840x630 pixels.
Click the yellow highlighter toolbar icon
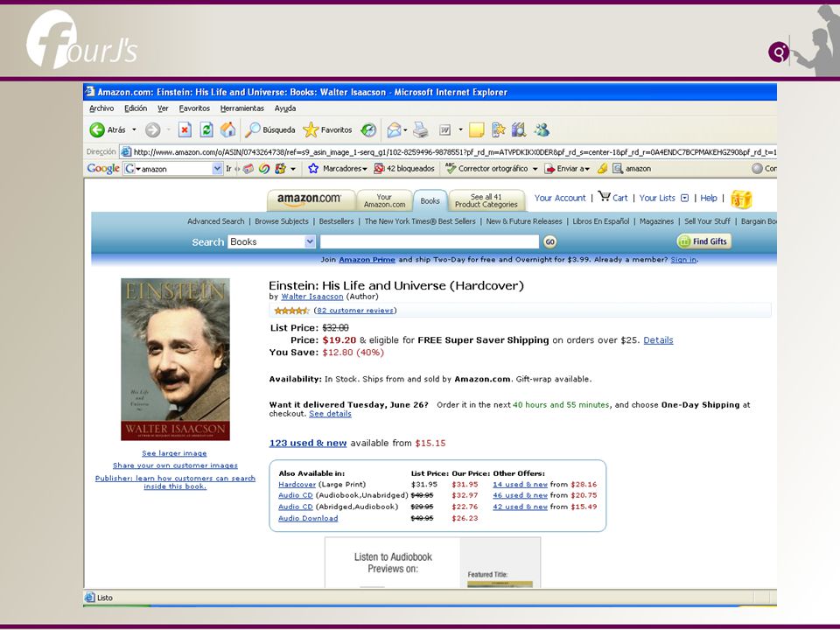click(602, 169)
